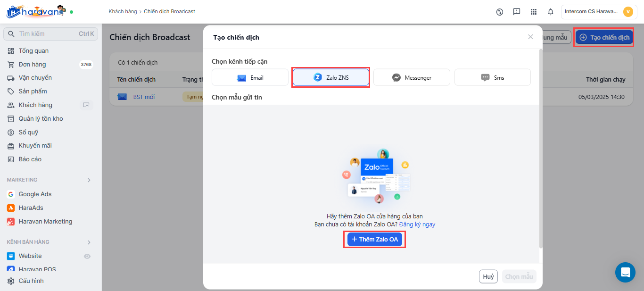Screen dimensions: 644x291
Task: Click the 3768 orders badge
Action: coord(86,65)
